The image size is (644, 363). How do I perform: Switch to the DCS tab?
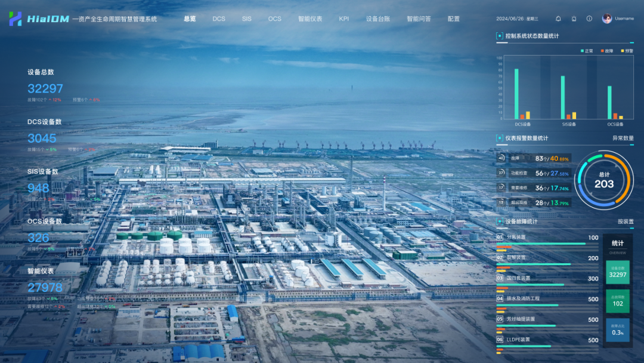tap(219, 19)
